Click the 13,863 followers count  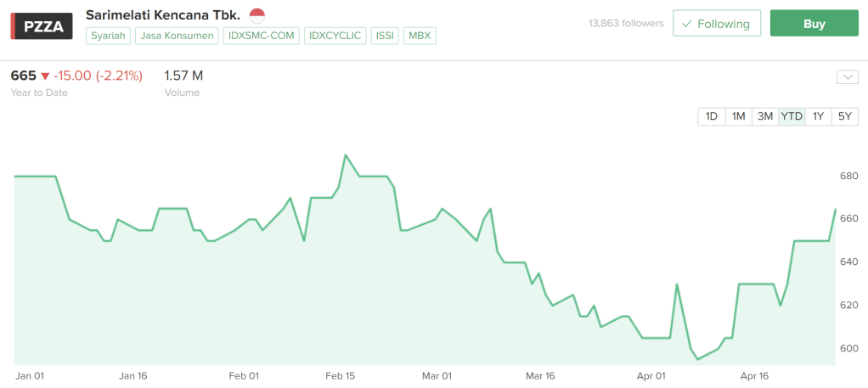625,24
